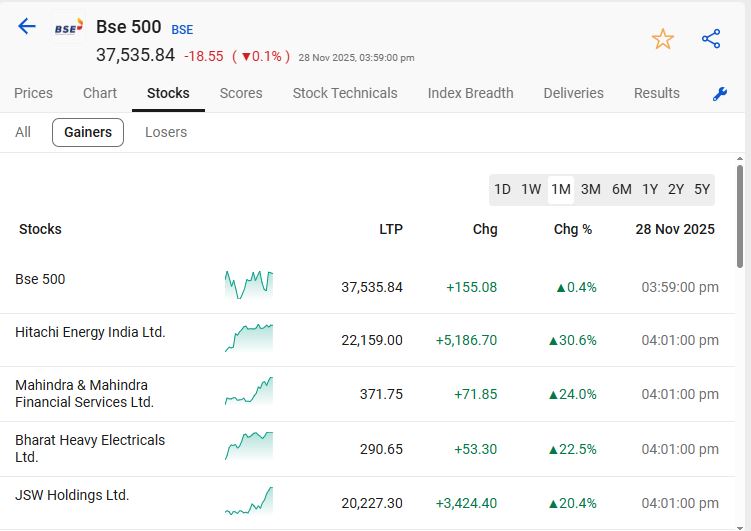
Task: Switch to the Chart tab
Action: [100, 93]
